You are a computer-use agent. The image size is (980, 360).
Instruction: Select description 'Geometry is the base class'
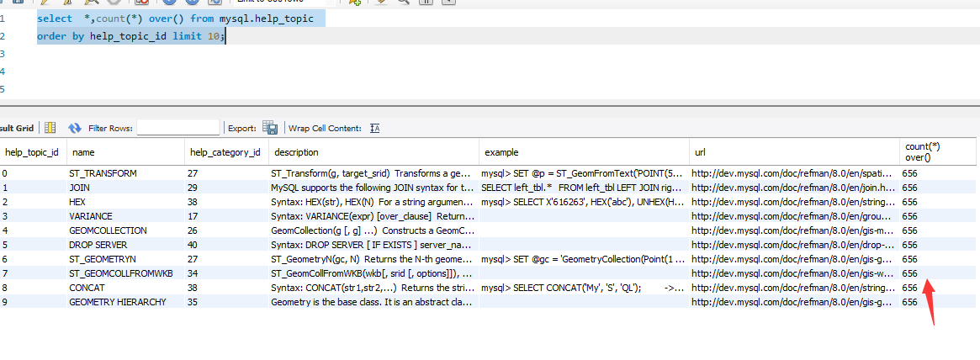(x=373, y=302)
